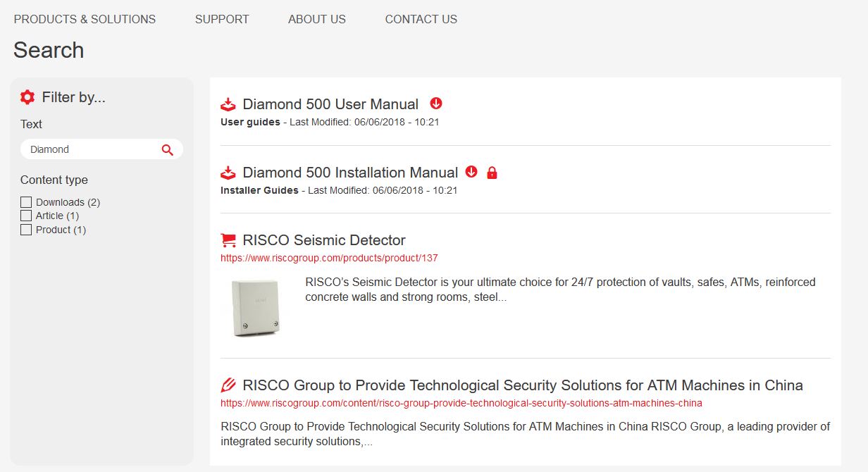Screen dimensions: 868x472
Task: Click download tray icon beside Diamond 500 User Manual
Action: tap(228, 104)
